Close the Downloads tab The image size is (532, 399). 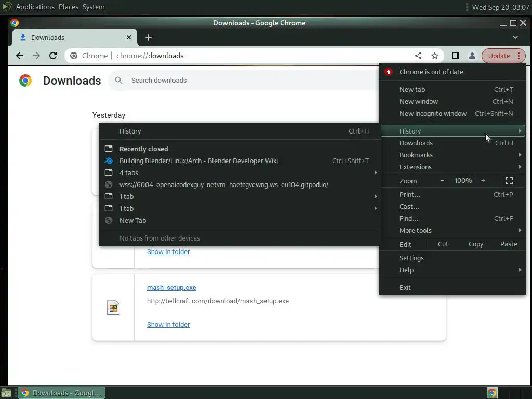pyautogui.click(x=129, y=37)
